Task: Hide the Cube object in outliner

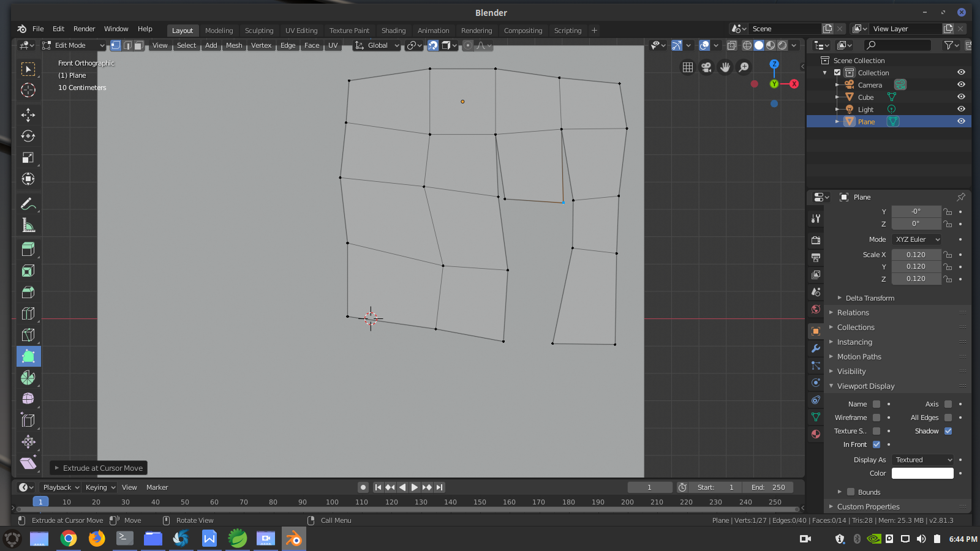Action: tap(961, 97)
